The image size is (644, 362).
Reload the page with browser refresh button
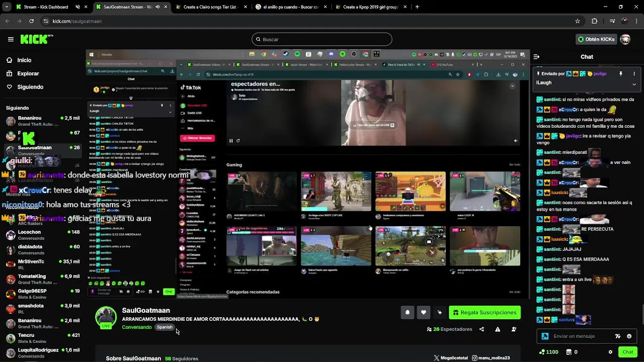coord(31,21)
